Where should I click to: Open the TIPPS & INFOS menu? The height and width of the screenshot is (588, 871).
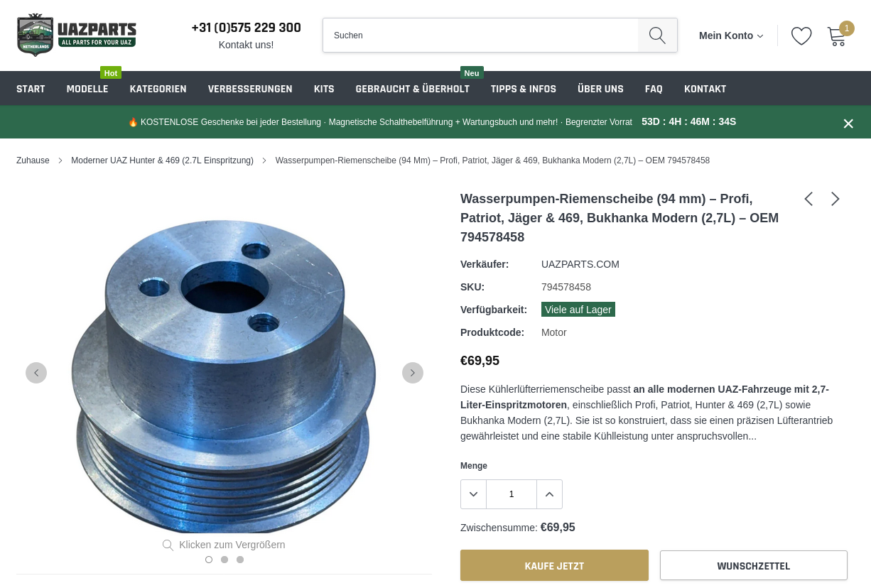[524, 89]
